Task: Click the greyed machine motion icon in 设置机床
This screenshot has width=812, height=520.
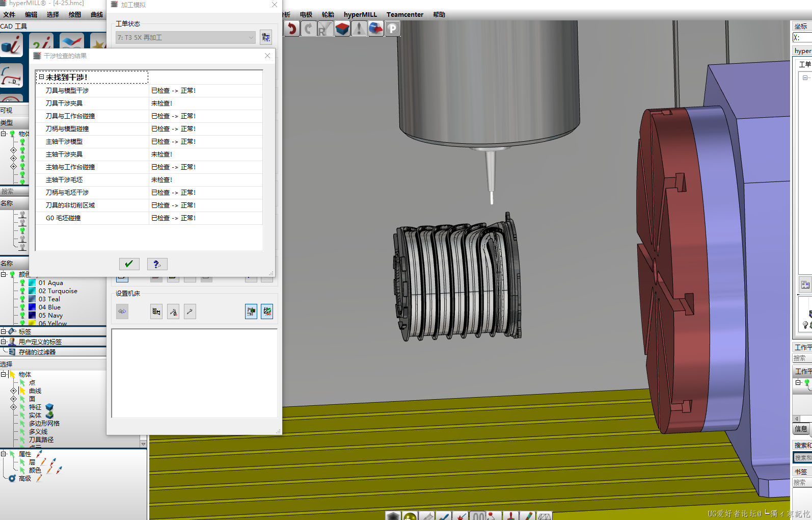Action: 122,311
